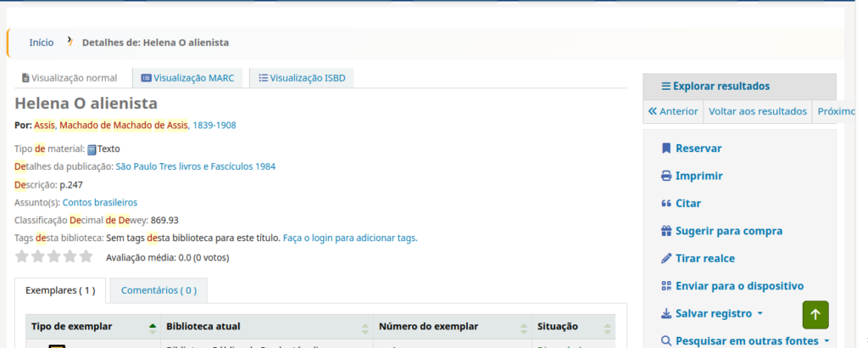Click the Imprimir printer icon
The height and width of the screenshot is (348, 868).
click(x=666, y=177)
